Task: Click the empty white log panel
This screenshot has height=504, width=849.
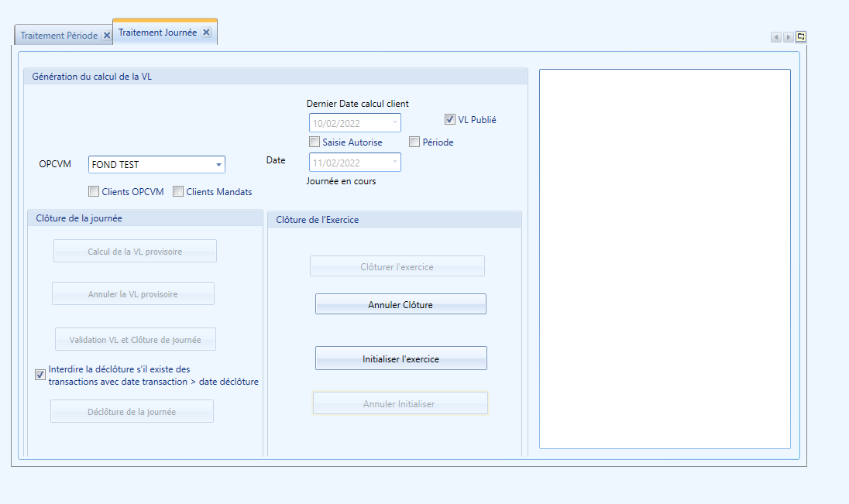Action: click(x=665, y=259)
